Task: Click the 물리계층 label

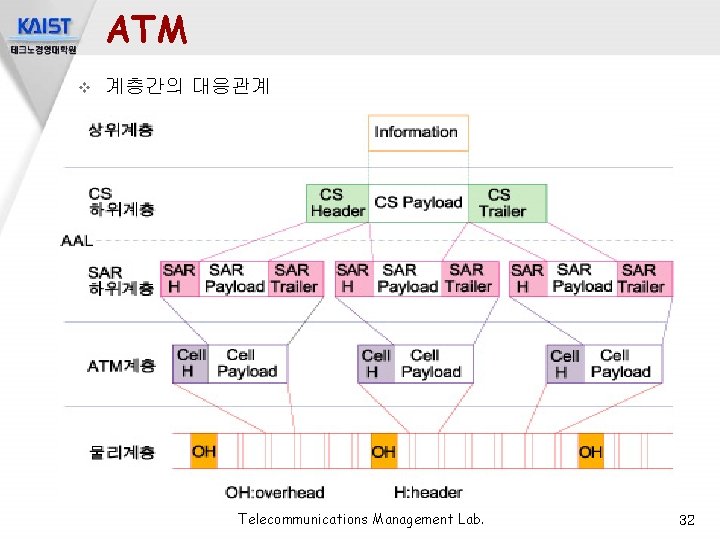Action: (122, 453)
